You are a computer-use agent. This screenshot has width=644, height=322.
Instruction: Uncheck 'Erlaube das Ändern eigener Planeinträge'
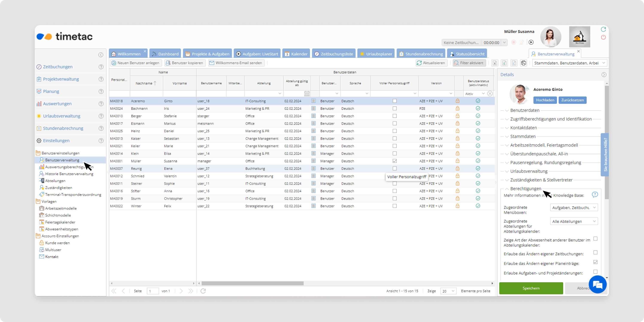point(595,262)
